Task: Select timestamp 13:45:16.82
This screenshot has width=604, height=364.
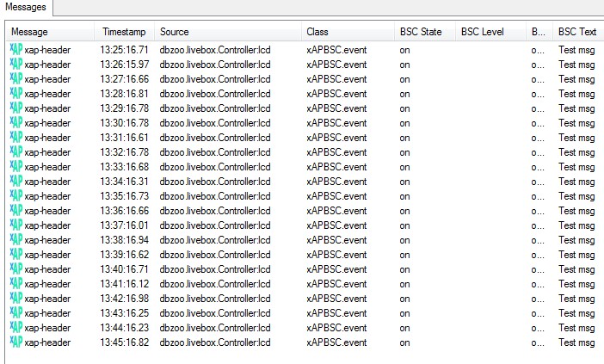Action: tap(125, 342)
